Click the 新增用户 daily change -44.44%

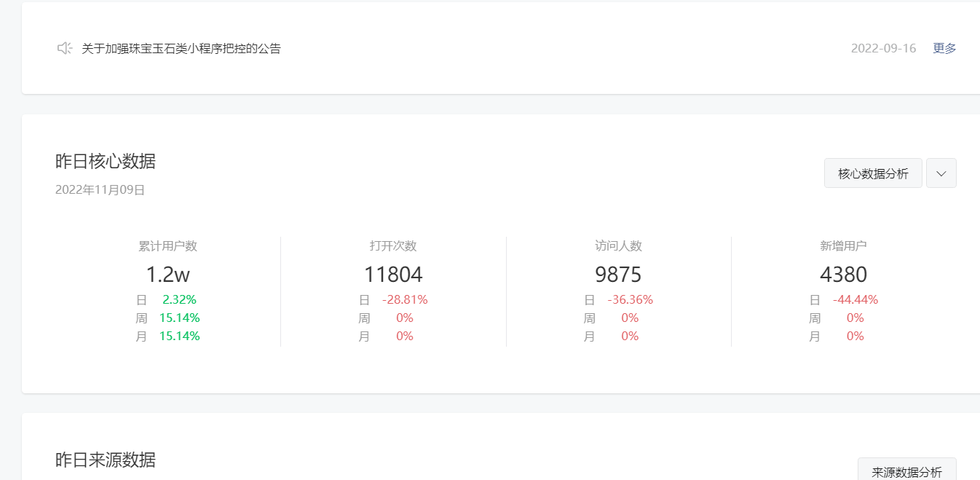tap(855, 299)
